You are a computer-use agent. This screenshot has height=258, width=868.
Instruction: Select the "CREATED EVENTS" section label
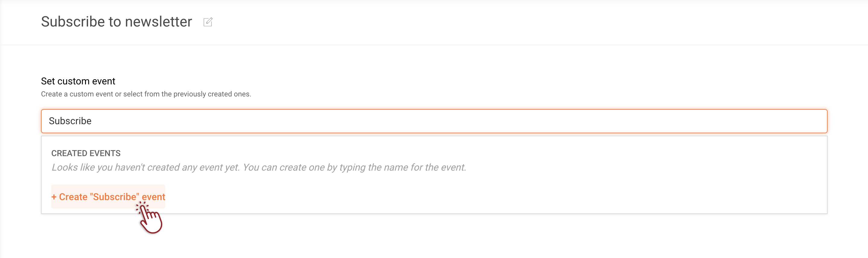coord(86,153)
